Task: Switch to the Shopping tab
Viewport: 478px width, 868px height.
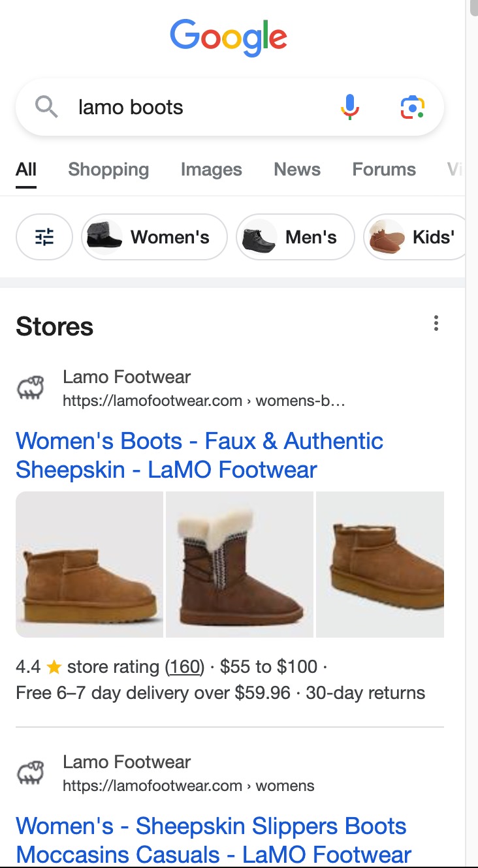Action: pyautogui.click(x=108, y=169)
